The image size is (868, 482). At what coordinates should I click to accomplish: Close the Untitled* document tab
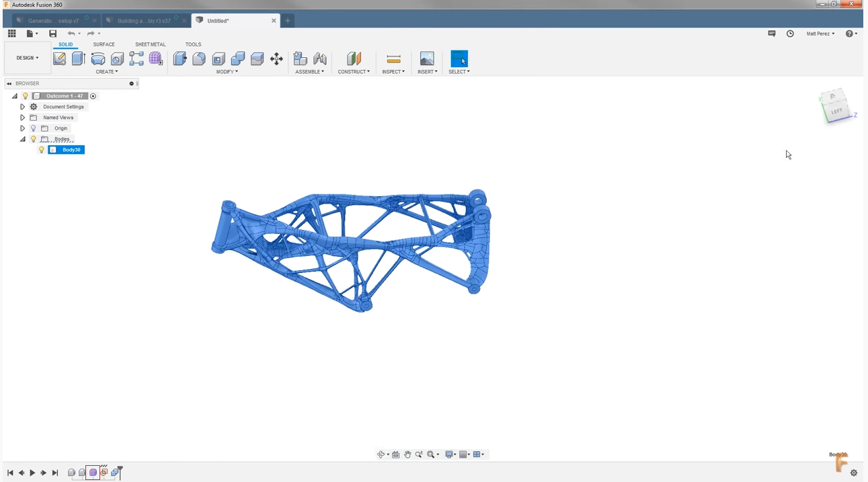pos(274,21)
